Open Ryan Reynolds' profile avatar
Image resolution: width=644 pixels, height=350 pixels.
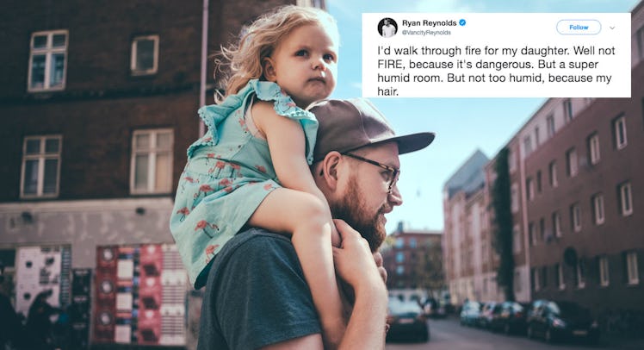(x=387, y=28)
